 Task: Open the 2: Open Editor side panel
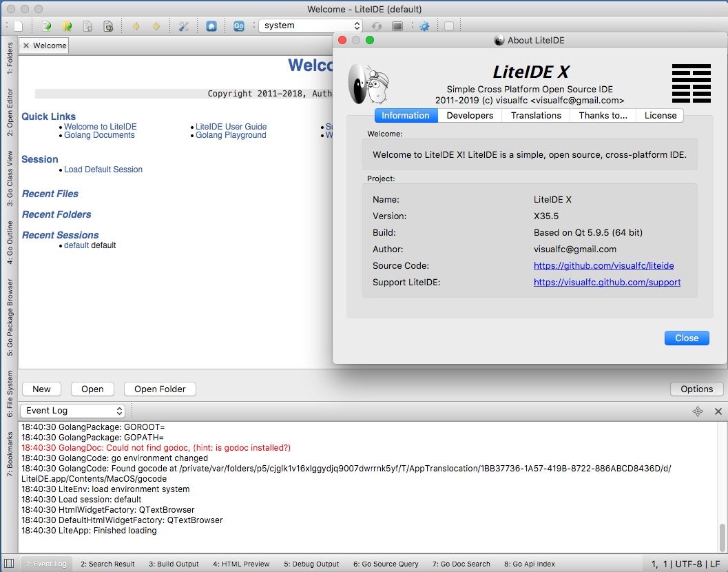tap(10, 112)
